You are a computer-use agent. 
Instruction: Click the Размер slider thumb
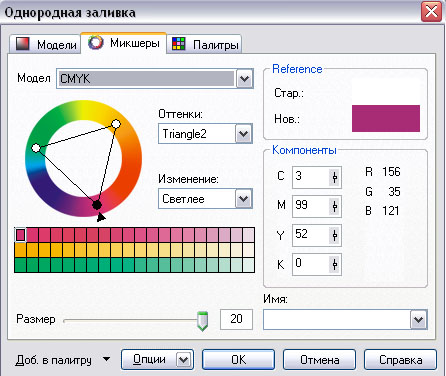tap(202, 321)
